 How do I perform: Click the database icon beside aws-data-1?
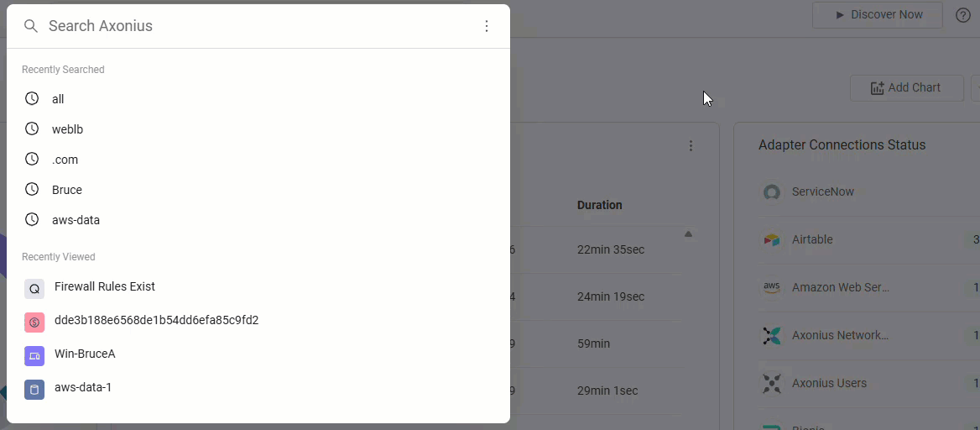click(x=34, y=390)
